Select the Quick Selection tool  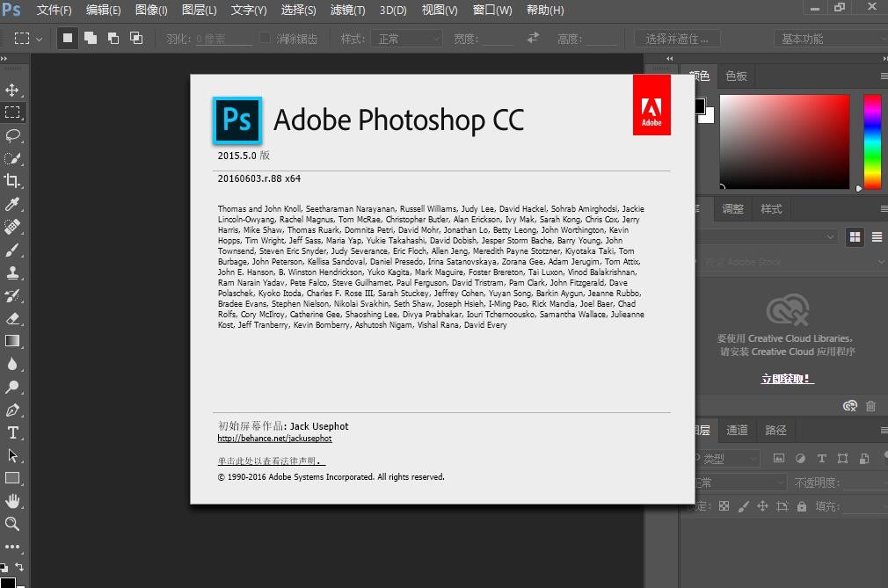coord(12,158)
